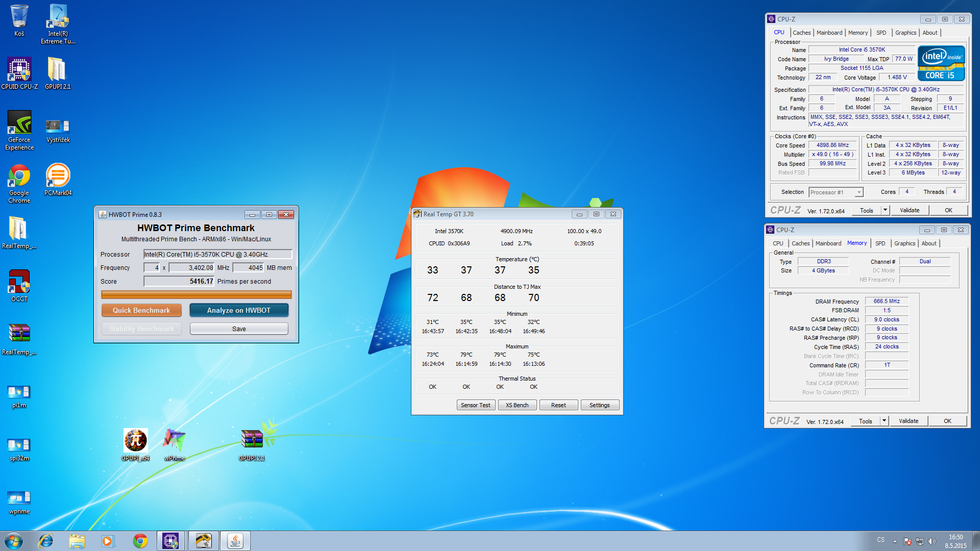Screen dimensions: 980x551
Task: Click Score field showing 5416.17
Action: [179, 281]
